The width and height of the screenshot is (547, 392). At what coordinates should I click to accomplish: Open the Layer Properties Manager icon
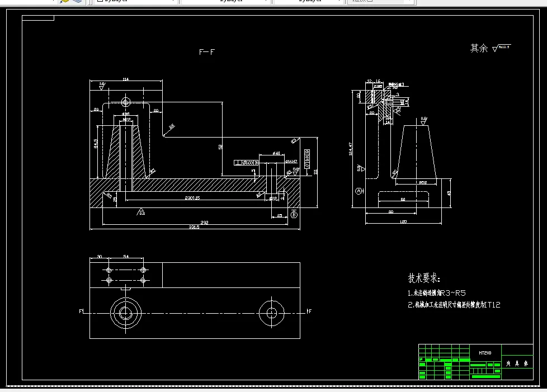pos(78,2)
